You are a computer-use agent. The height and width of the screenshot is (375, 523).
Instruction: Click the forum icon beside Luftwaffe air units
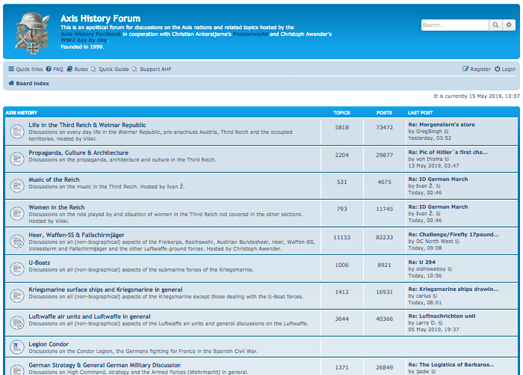point(17,322)
